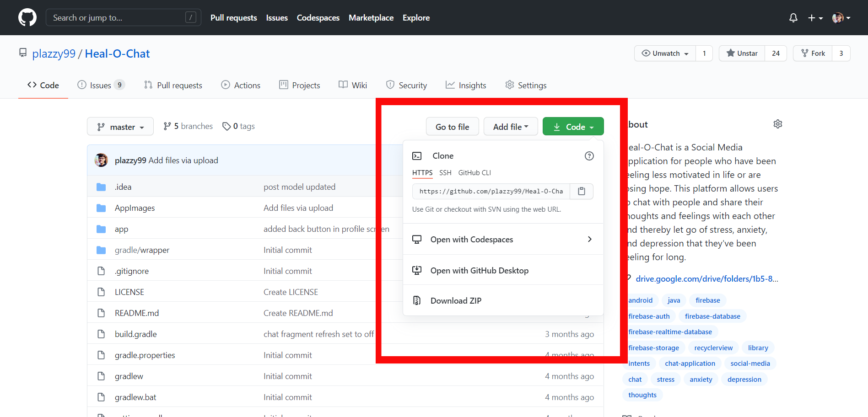Focus the Search or jump to field

[124, 17]
